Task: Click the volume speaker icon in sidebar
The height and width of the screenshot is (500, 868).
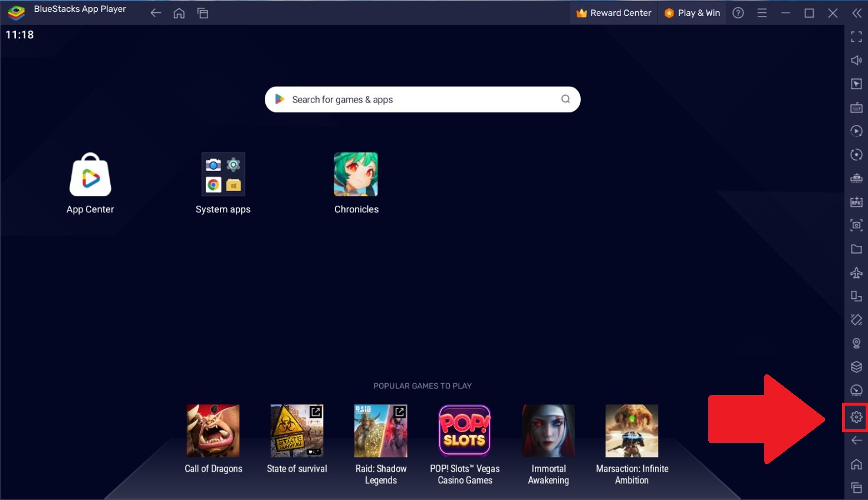Action: [x=856, y=60]
